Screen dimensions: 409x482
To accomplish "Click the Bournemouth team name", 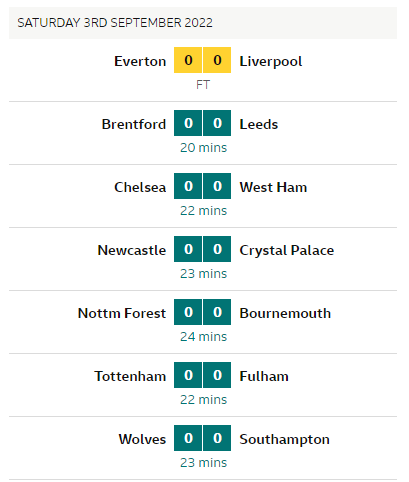I will click(285, 313).
